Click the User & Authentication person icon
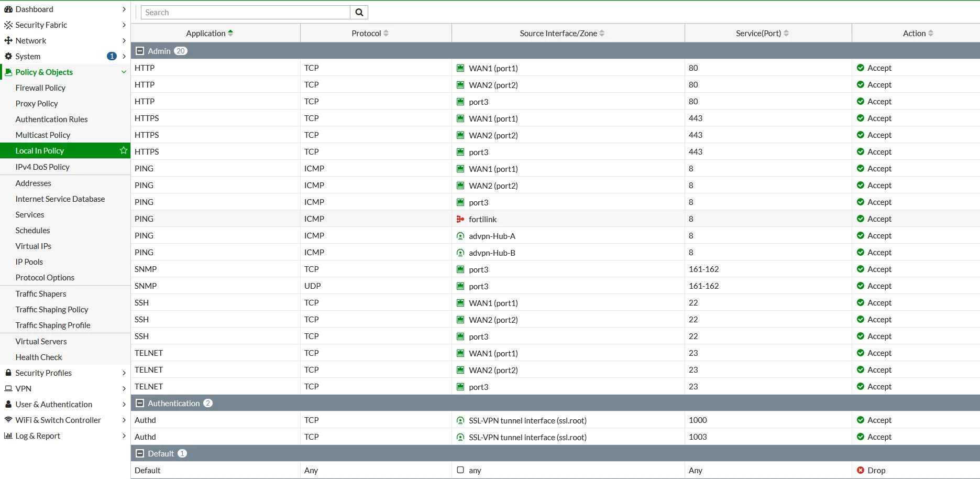980x479 pixels. pyautogui.click(x=8, y=404)
